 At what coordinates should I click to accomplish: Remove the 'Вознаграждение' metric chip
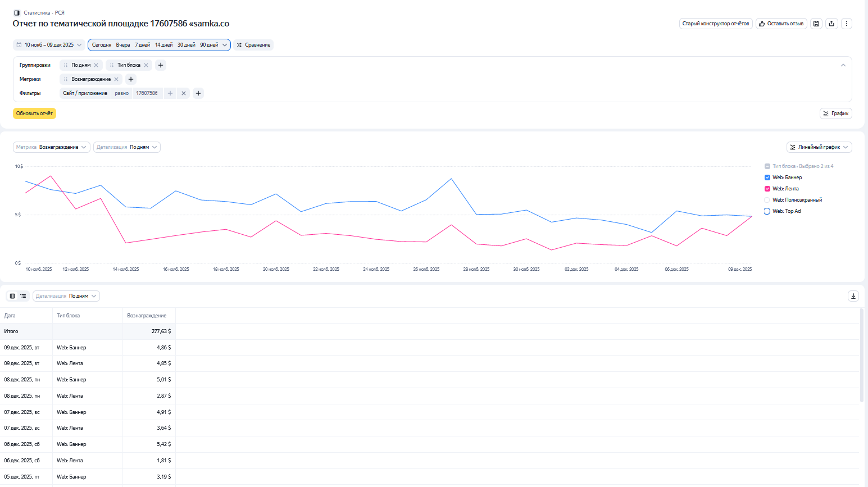click(116, 79)
